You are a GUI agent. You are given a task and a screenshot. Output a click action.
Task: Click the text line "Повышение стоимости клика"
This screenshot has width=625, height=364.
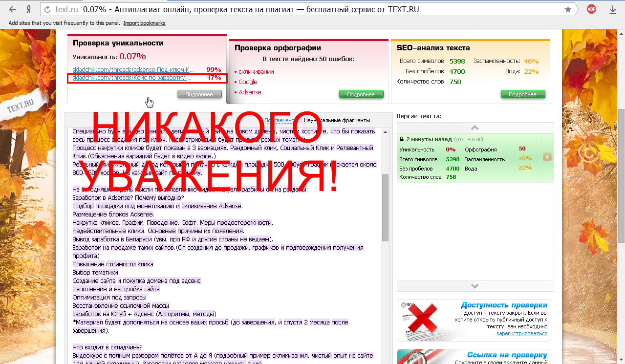pos(113,264)
